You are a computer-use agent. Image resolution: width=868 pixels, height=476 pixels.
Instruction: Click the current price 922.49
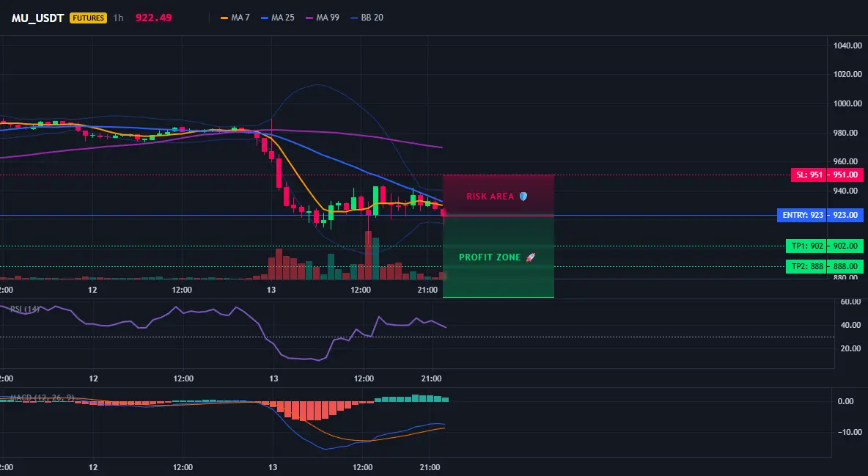(153, 18)
